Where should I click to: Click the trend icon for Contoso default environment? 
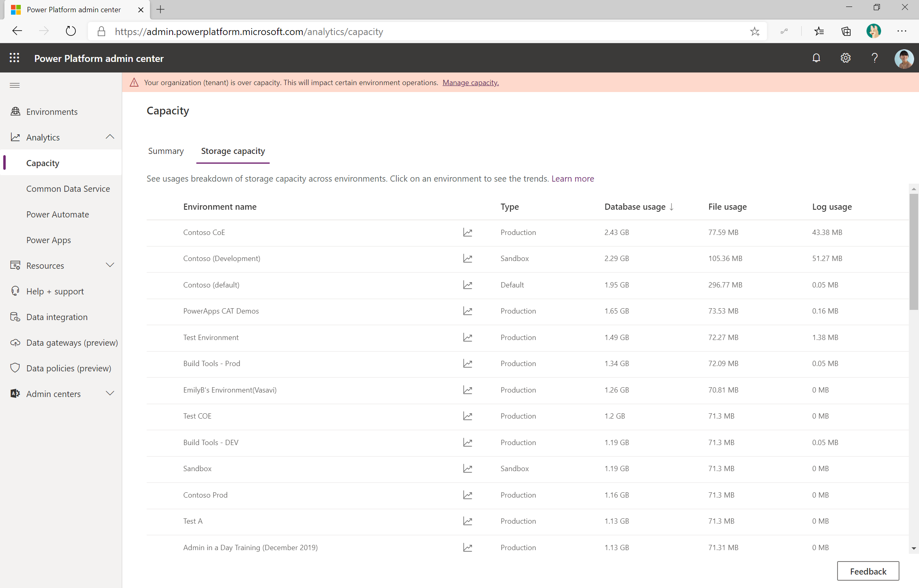click(x=467, y=285)
